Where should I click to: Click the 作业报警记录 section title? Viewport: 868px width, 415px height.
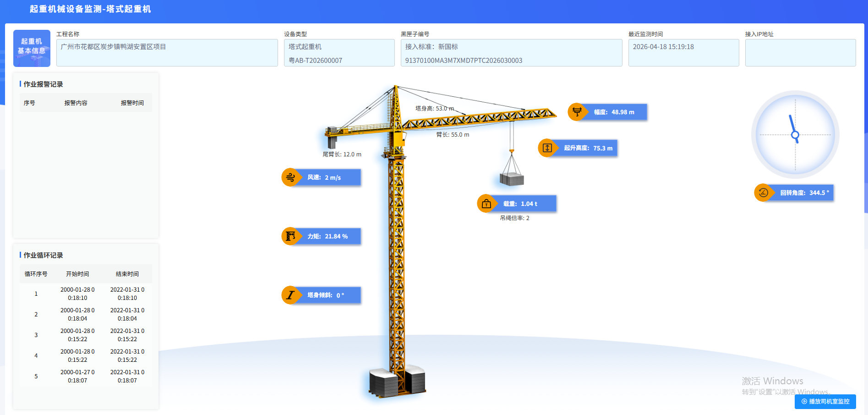[x=43, y=84]
